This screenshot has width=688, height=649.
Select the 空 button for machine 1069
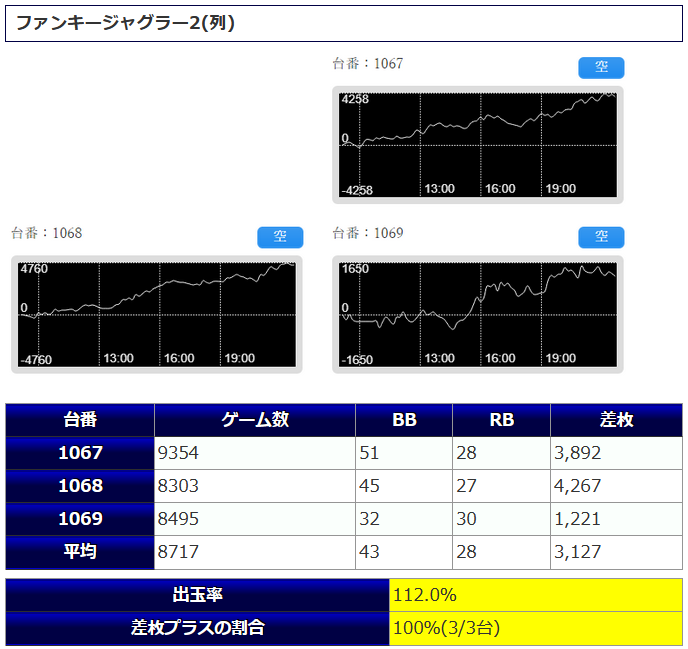click(601, 237)
